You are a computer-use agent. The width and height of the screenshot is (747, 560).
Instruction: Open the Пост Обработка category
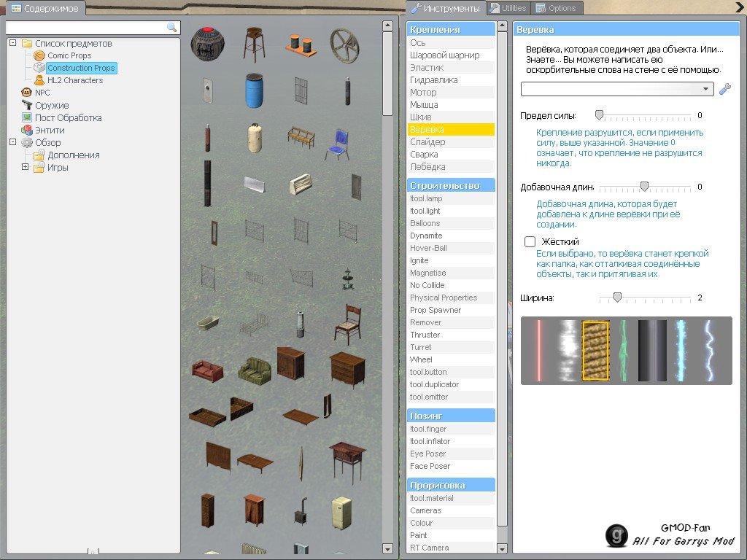point(68,117)
